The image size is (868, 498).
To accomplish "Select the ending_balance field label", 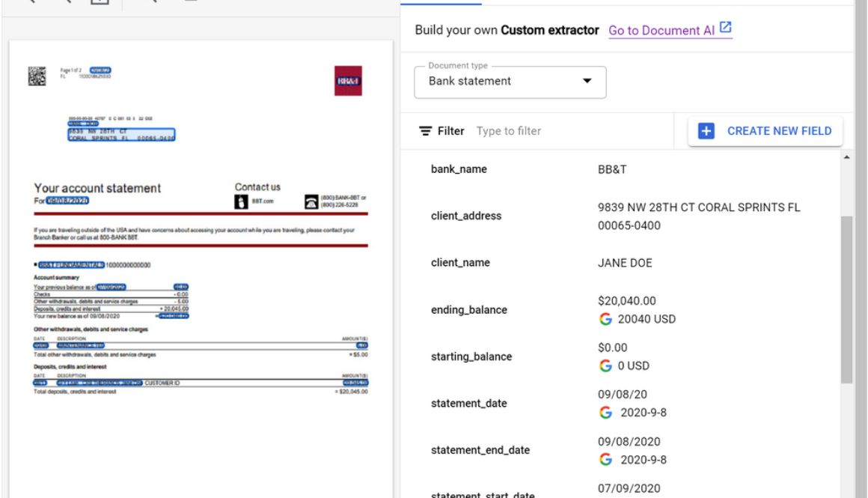I will coord(469,310).
